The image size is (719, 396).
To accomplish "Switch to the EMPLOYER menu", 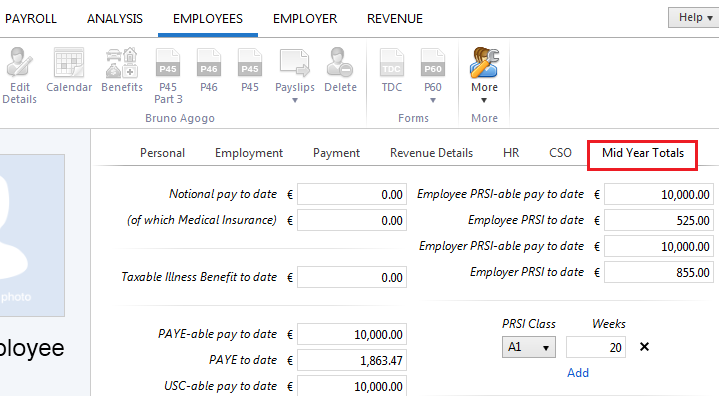I will tap(305, 19).
